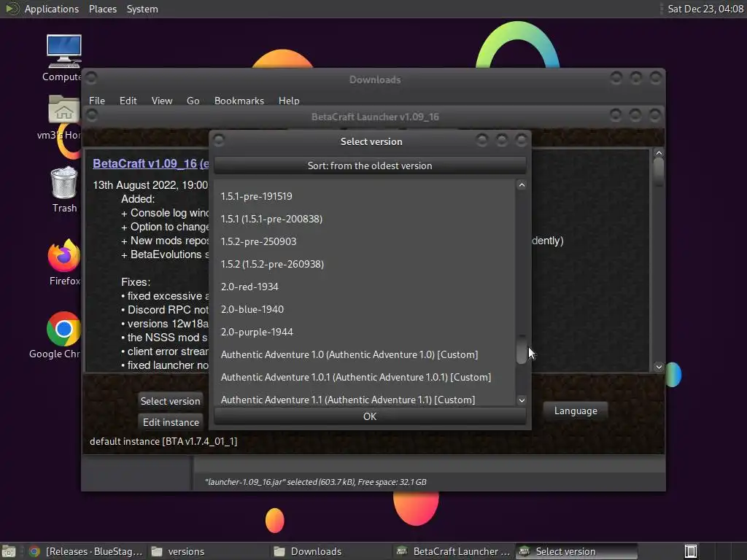Screen dimensions: 747x560
Task: Switch to Releases BlueStag Chrome taskbar item
Action: 86,551
